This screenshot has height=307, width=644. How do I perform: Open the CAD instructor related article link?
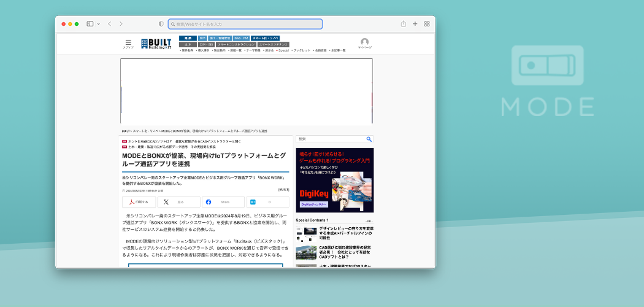pyautogui.click(x=184, y=141)
